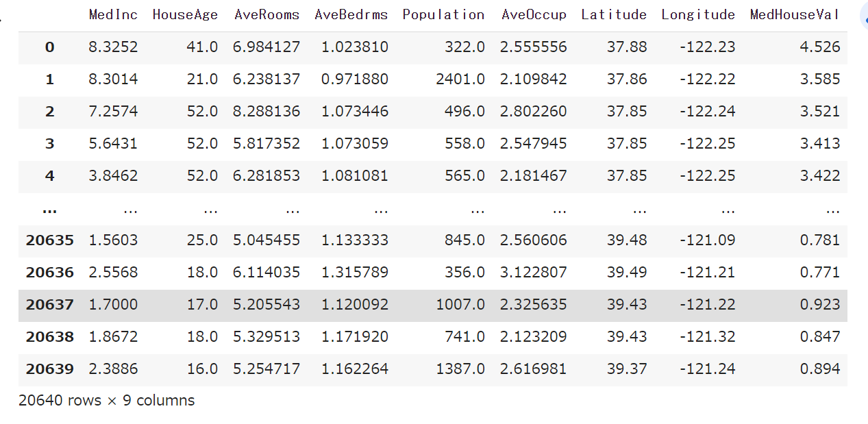This screenshot has width=868, height=424.
Task: Click Population value 1007.0
Action: pyautogui.click(x=460, y=305)
